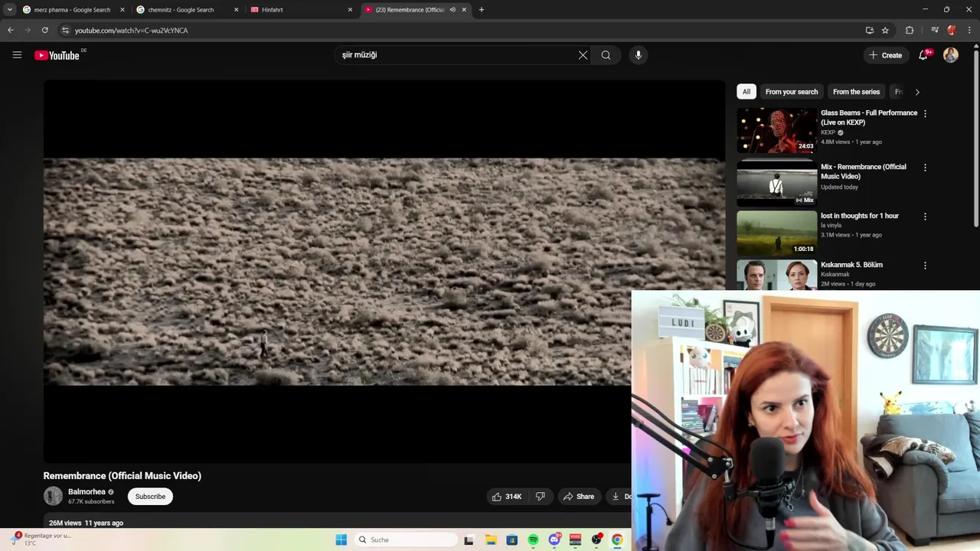Open the Glass Beams video title
This screenshot has height=551, width=980.
point(869,117)
